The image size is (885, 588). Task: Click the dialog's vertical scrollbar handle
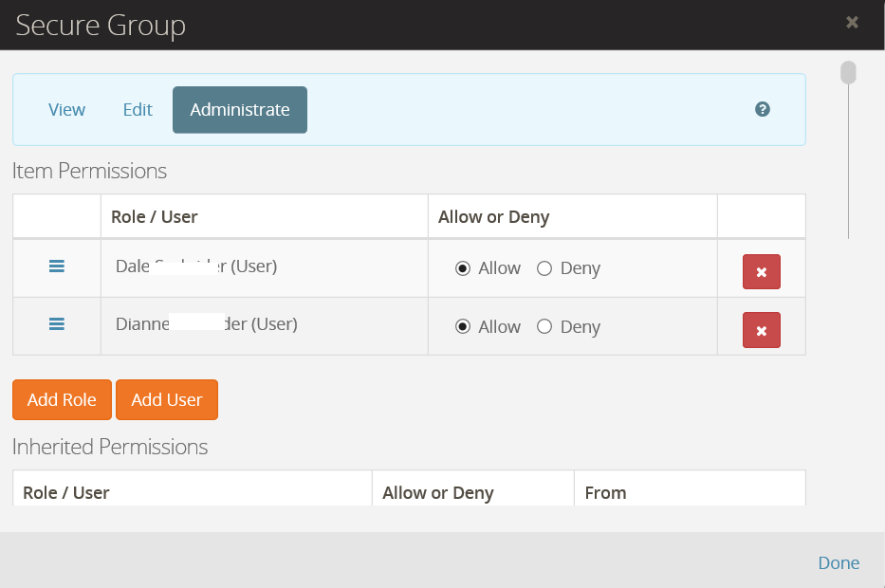tap(848, 73)
